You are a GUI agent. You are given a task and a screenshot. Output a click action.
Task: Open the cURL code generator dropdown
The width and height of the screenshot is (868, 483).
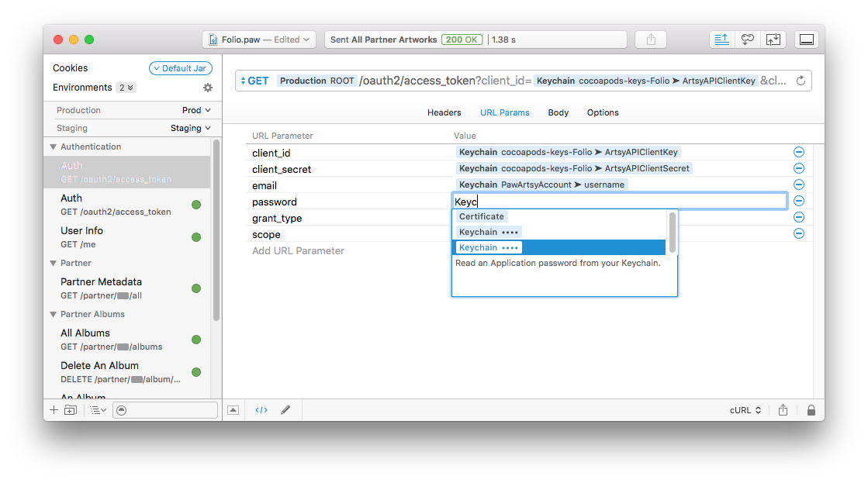click(x=745, y=410)
